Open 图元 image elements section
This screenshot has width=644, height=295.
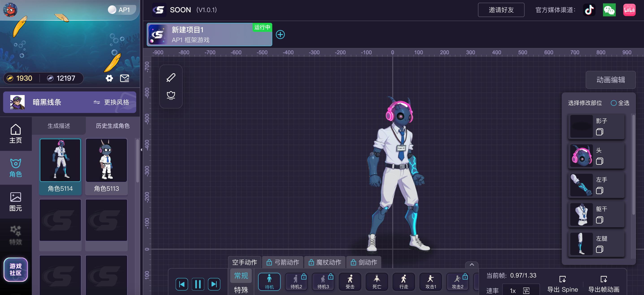click(16, 202)
